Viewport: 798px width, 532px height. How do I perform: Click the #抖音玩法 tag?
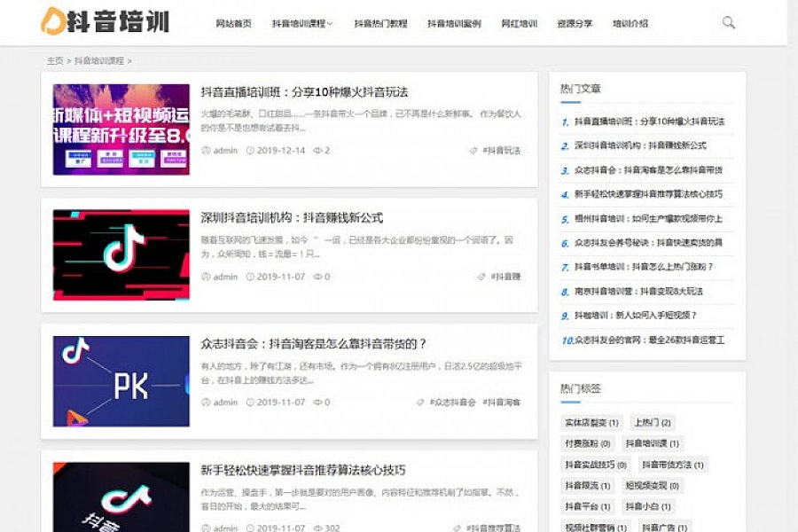click(x=501, y=150)
